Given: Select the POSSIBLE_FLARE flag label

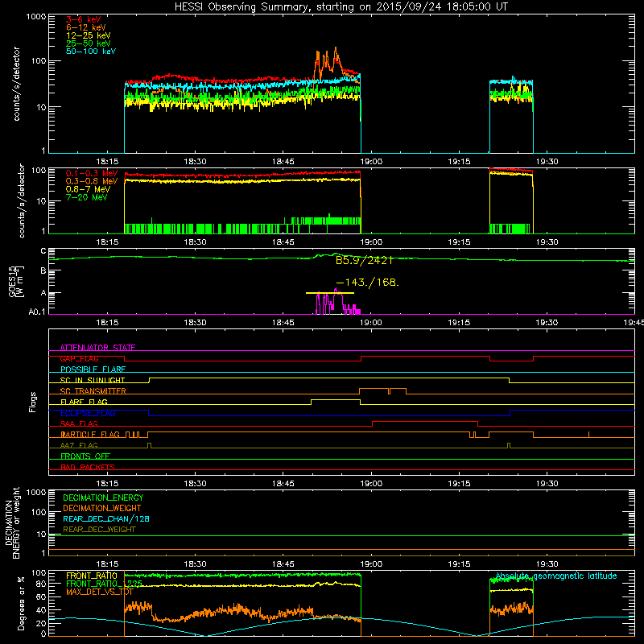Looking at the screenshot, I should (x=93, y=369).
